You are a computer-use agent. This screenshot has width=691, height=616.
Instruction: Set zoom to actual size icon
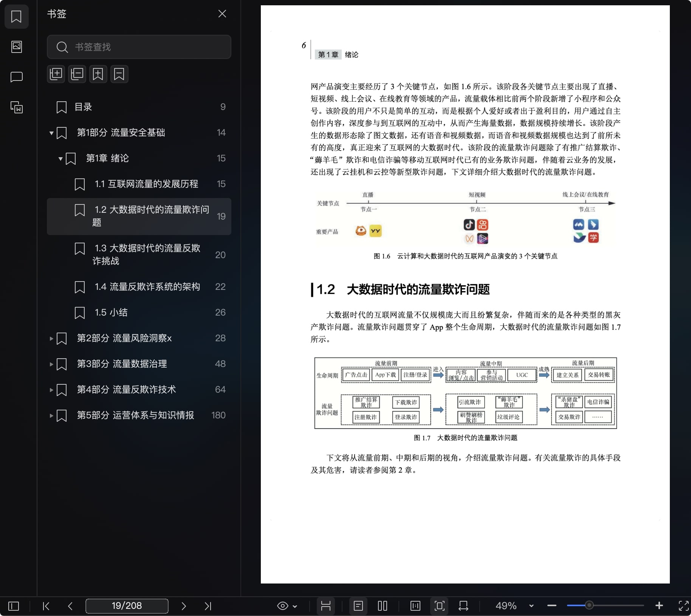[415, 606]
